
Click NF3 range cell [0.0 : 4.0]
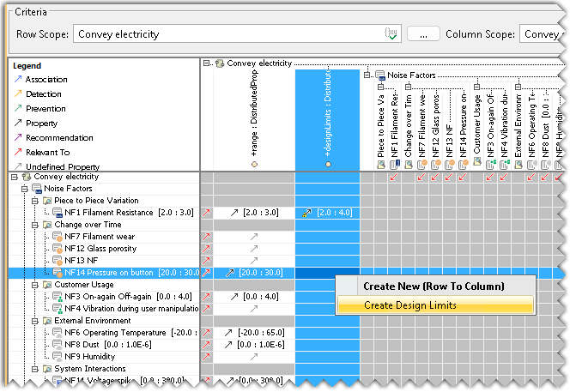click(254, 297)
